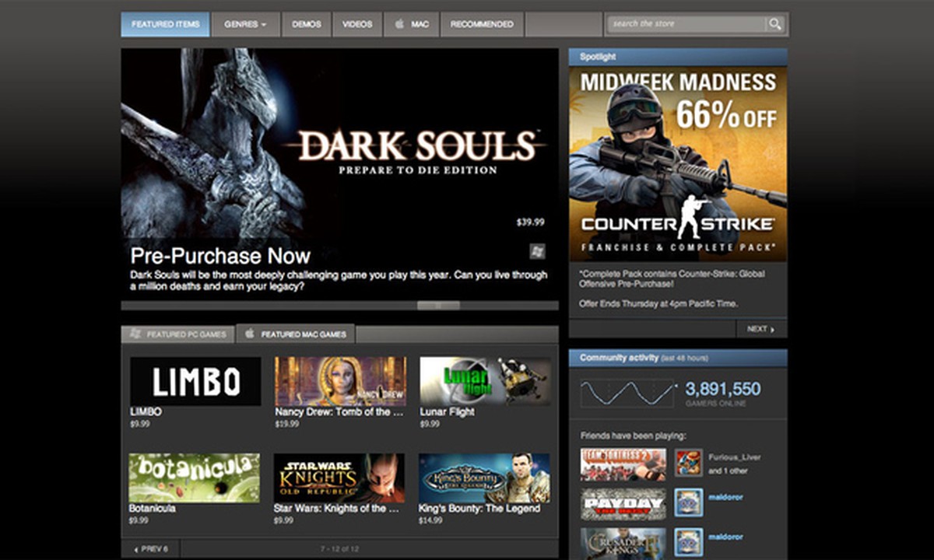This screenshot has width=934, height=560.
Task: Open the Botanicula game thumbnail
Action: coord(195,478)
